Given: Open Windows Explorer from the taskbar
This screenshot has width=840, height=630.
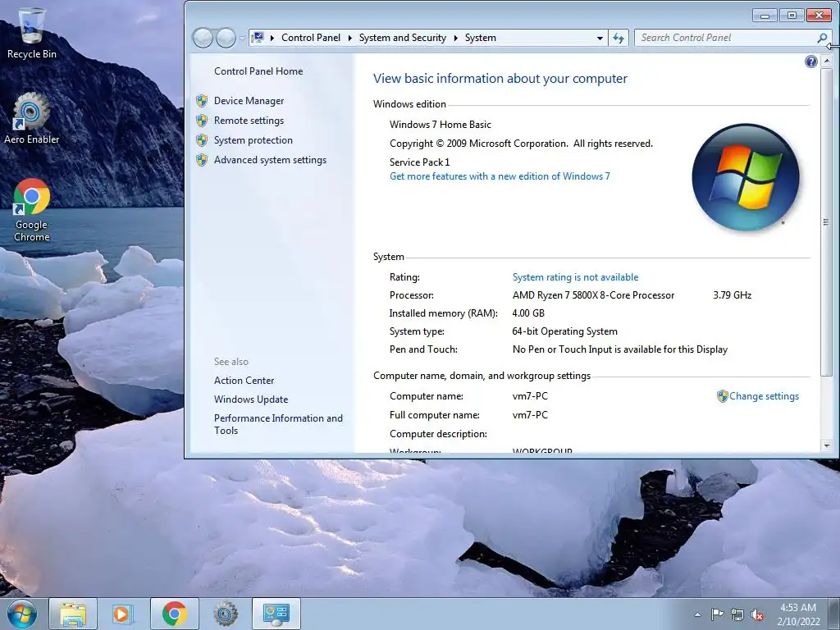Looking at the screenshot, I should pyautogui.click(x=73, y=614).
